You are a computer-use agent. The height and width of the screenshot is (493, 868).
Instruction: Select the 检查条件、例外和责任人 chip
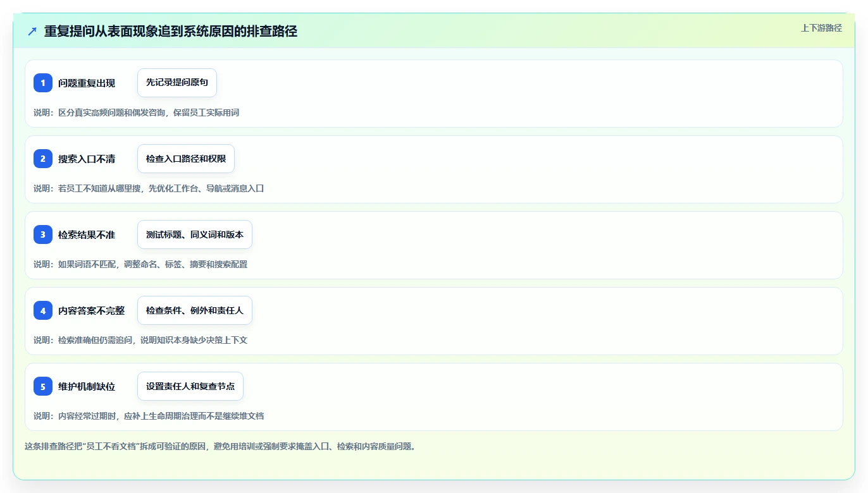pyautogui.click(x=195, y=310)
